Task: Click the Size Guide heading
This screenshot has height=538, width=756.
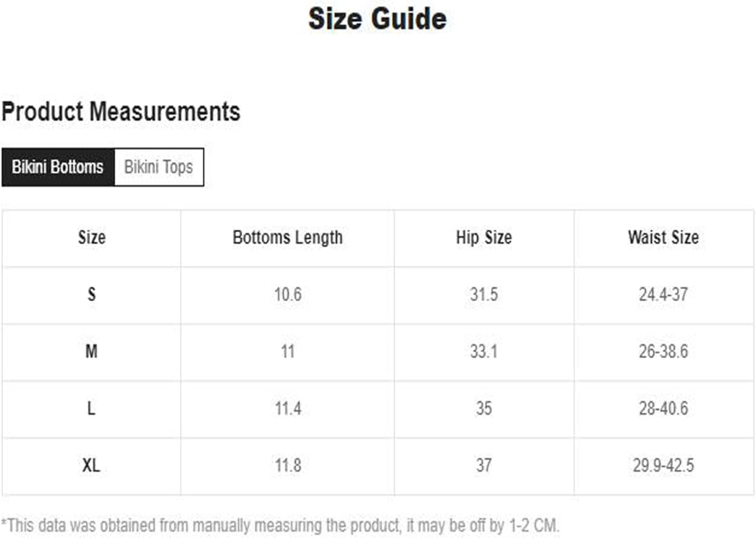Action: [377, 19]
